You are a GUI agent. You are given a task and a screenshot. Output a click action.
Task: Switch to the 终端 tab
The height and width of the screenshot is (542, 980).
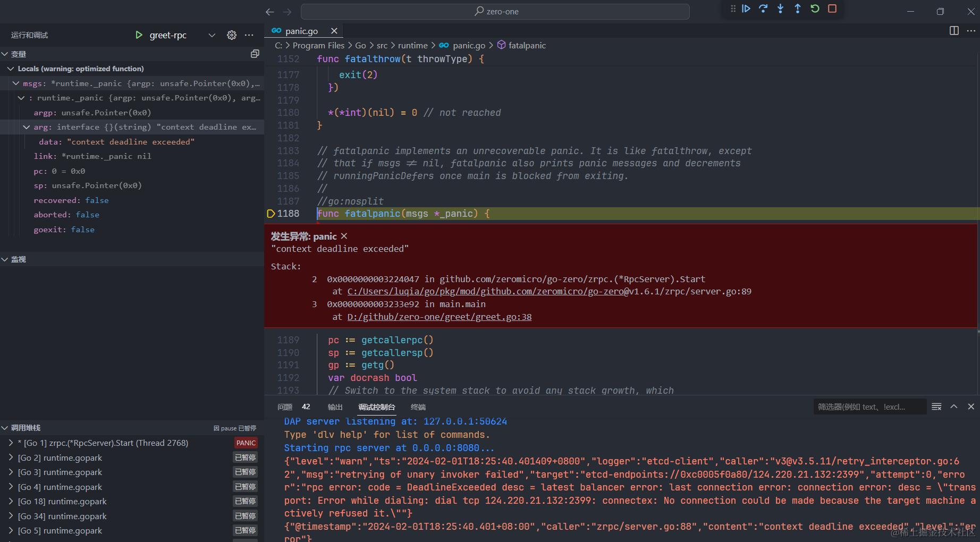(418, 407)
